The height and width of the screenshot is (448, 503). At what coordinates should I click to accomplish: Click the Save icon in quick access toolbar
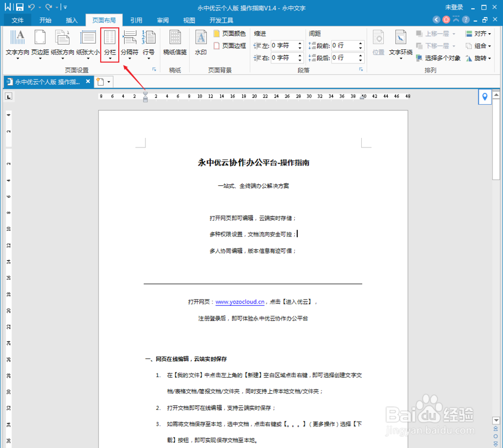[x=20, y=7]
